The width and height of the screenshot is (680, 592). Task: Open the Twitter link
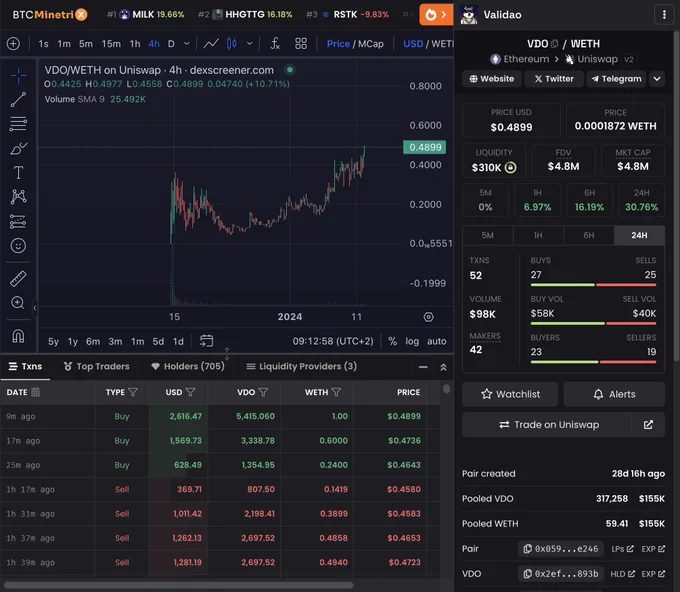[x=554, y=79]
